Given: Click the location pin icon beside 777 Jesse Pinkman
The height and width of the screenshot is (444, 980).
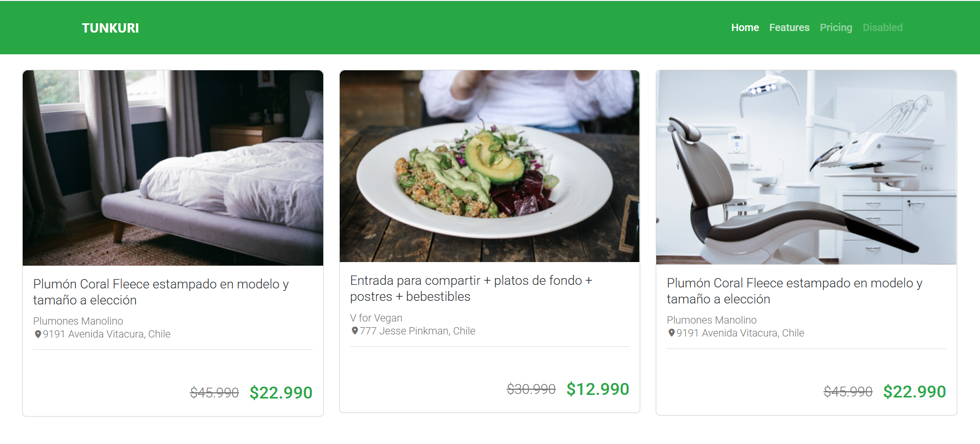Looking at the screenshot, I should (x=355, y=331).
